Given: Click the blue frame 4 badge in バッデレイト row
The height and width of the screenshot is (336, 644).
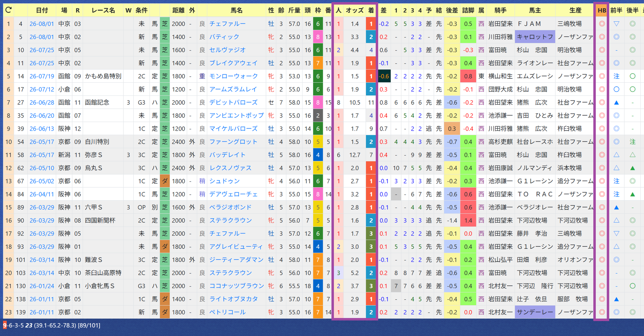Looking at the screenshot, I should pos(318,155).
